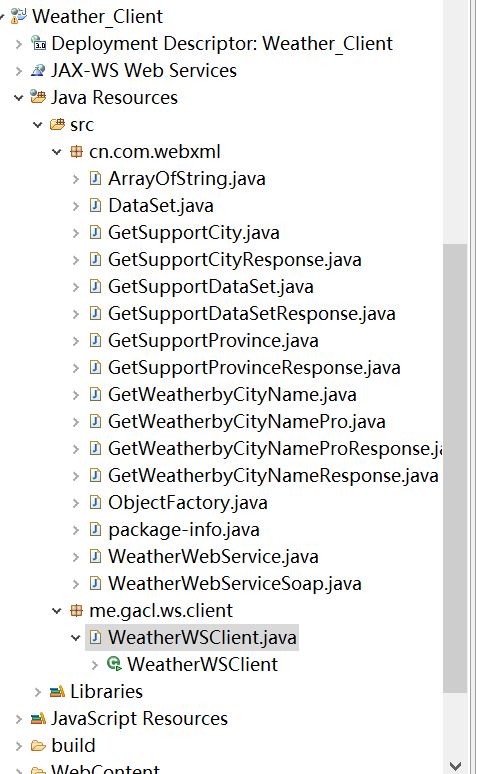Collapse the Java Resources node
The image size is (478, 774).
click(x=19, y=97)
